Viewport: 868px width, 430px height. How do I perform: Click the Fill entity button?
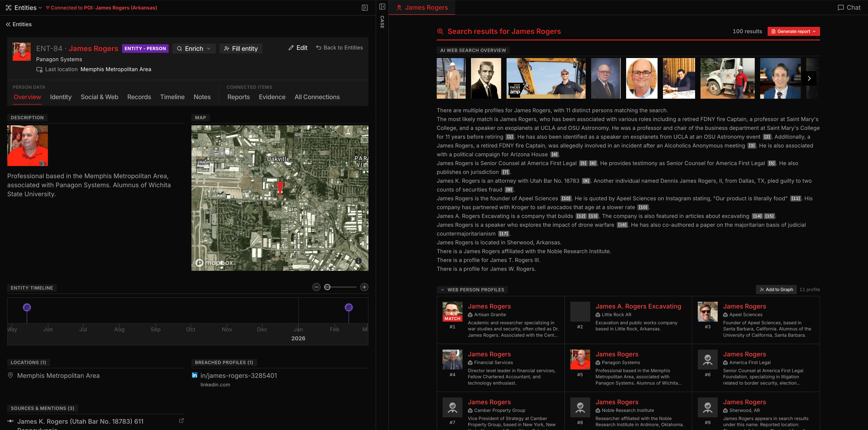point(241,49)
